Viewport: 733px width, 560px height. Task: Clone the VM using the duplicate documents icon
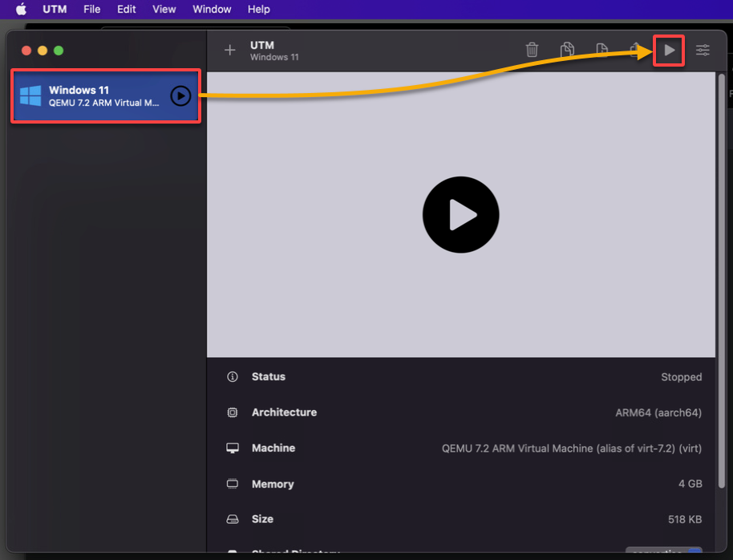tap(567, 50)
